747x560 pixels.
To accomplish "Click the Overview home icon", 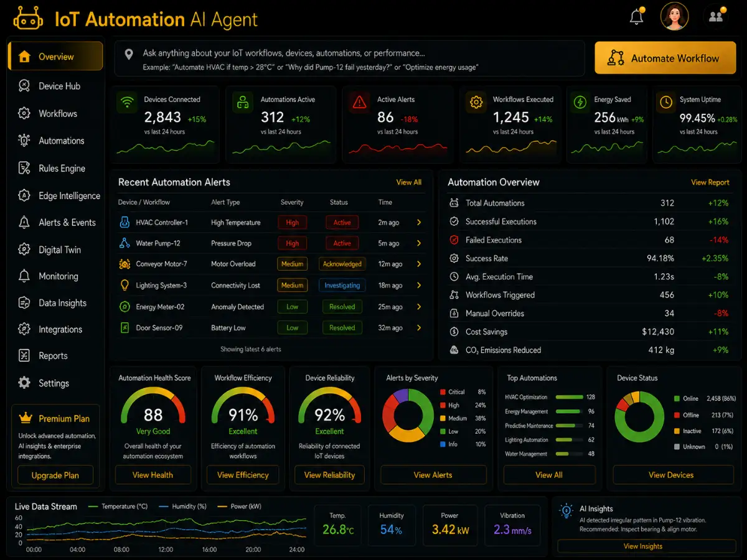I will click(x=24, y=57).
